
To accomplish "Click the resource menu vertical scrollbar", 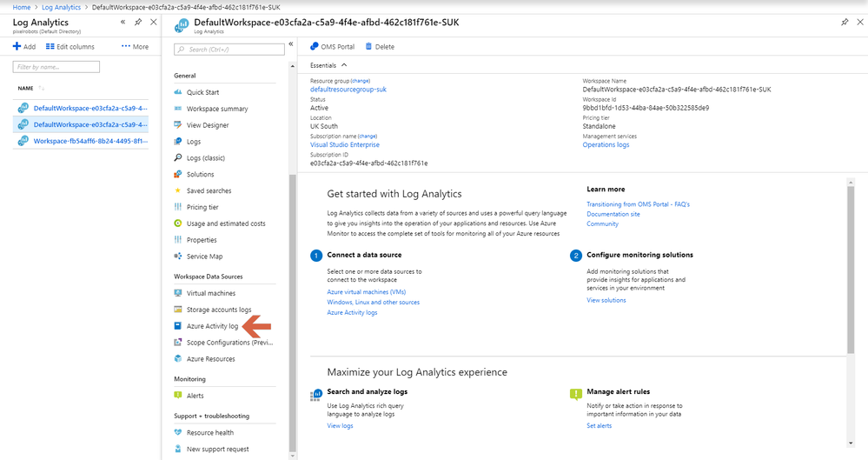I will click(293, 313).
